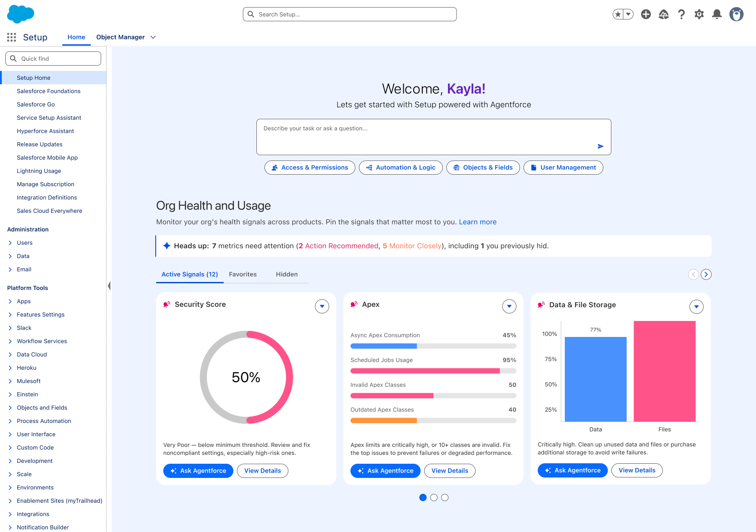The height and width of the screenshot is (532, 756).
Task: Click the send arrow in the Agentforce prompt
Action: pos(601,146)
